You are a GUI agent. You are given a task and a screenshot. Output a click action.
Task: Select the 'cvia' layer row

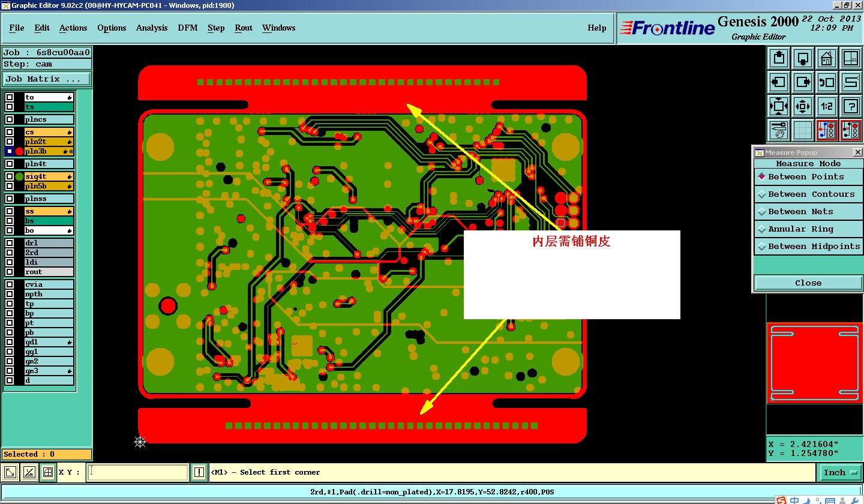click(49, 284)
